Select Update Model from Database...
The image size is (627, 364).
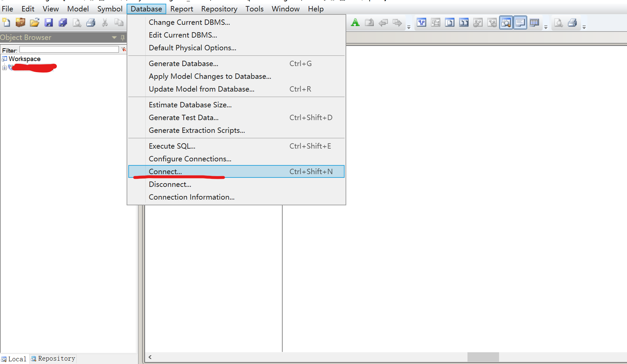pos(236,89)
